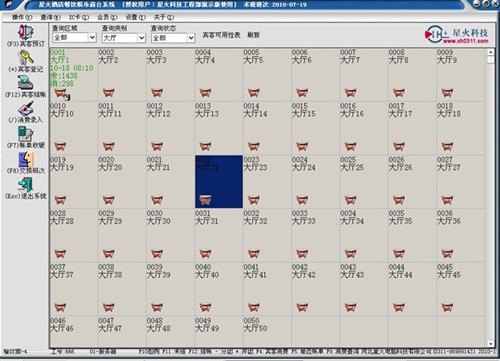The height and width of the screenshot is (361, 500).
Task: Expand the 查询区域 dropdown
Action: click(93, 38)
